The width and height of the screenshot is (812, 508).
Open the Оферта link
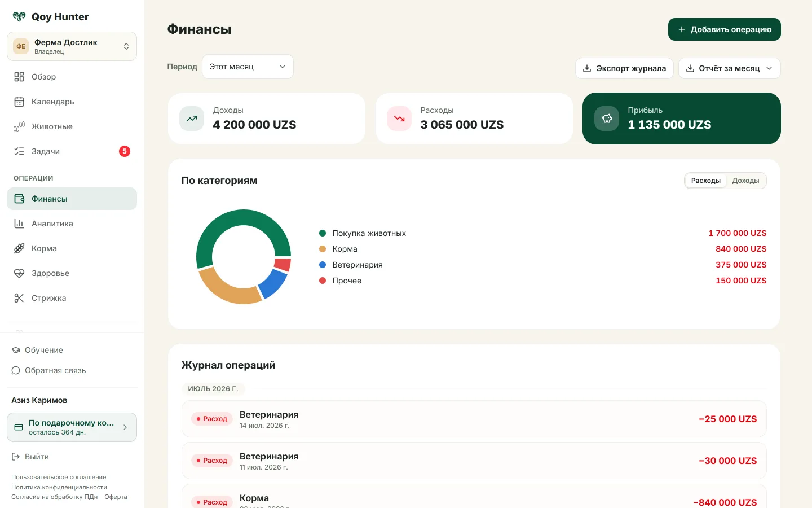(x=116, y=497)
